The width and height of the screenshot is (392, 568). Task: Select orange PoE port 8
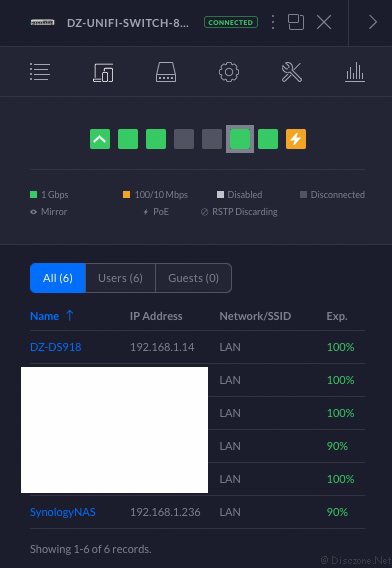pyautogui.click(x=296, y=139)
